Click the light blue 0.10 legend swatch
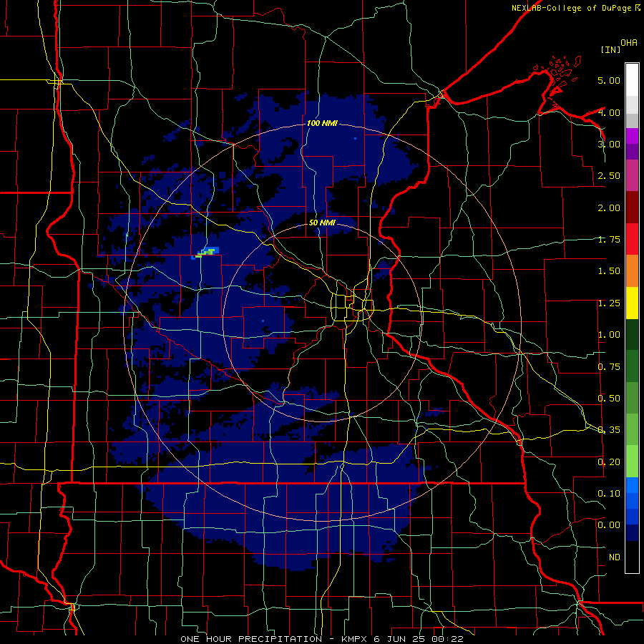 [x=632, y=485]
